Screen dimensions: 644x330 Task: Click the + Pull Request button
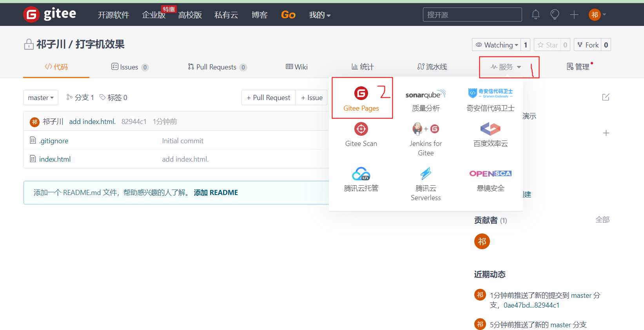(x=268, y=97)
